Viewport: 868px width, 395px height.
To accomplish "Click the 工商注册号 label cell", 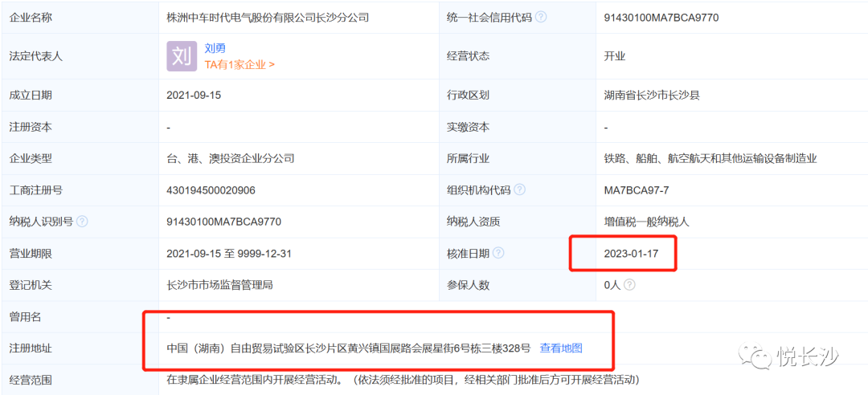I will click(x=80, y=190).
